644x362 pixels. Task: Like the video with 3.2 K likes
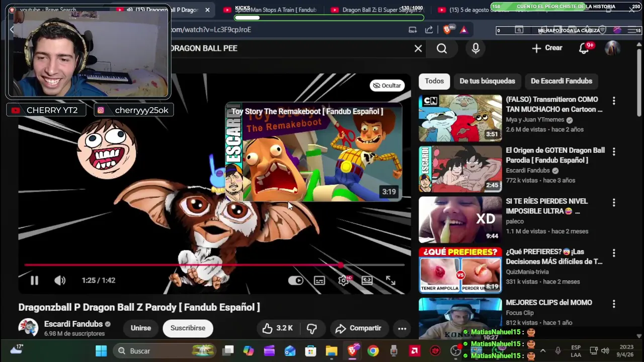(278, 328)
